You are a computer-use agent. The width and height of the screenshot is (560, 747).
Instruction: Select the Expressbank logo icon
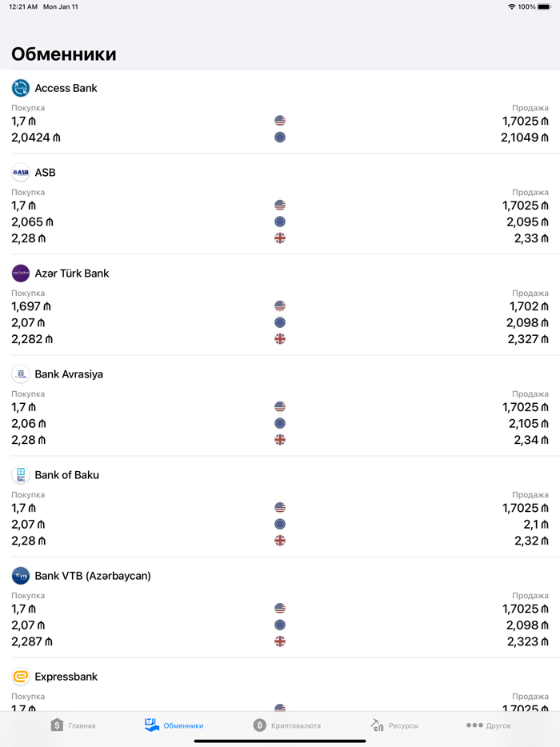click(21, 677)
